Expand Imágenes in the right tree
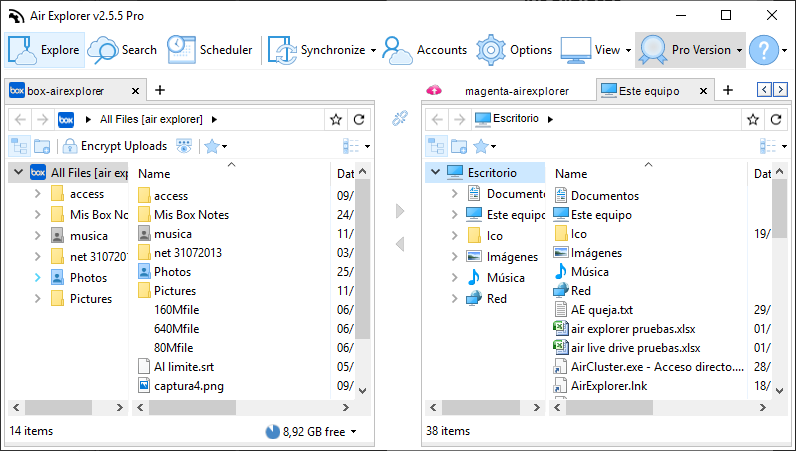The image size is (796, 451). coord(454,256)
